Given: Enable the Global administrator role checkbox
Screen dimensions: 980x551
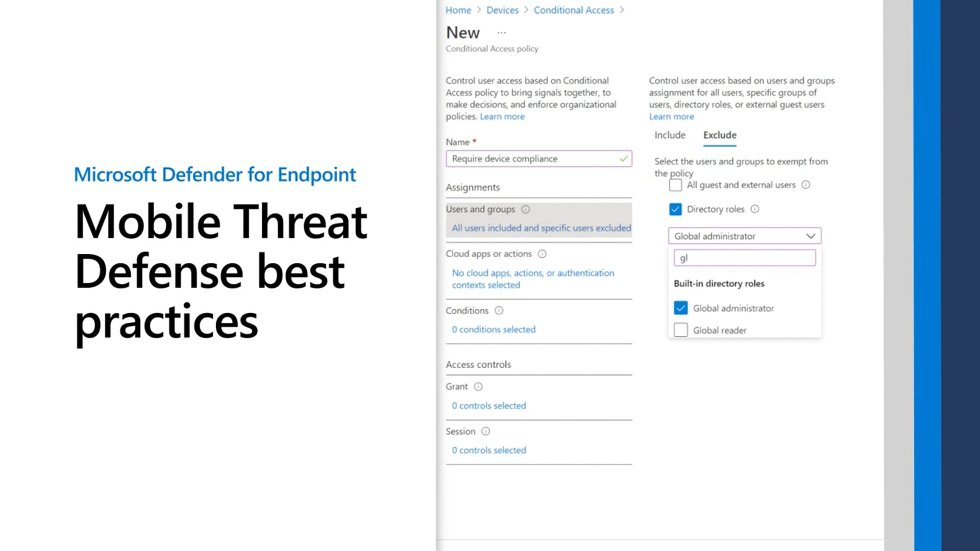Looking at the screenshot, I should click(680, 308).
